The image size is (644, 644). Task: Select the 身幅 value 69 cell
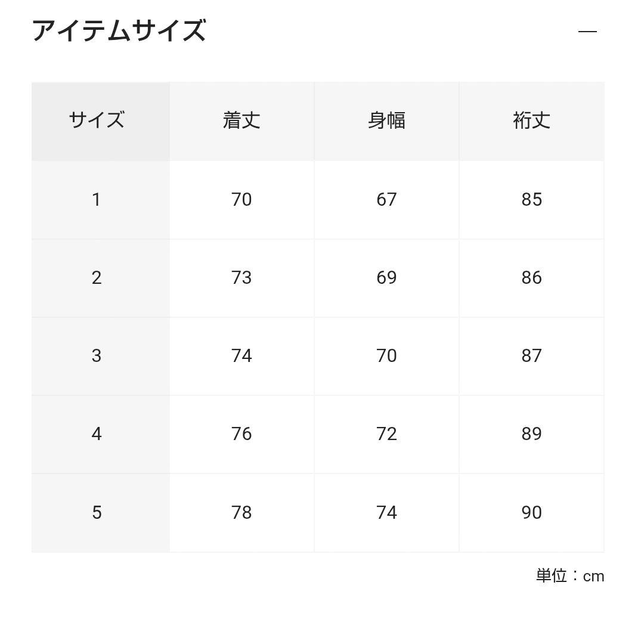click(386, 278)
